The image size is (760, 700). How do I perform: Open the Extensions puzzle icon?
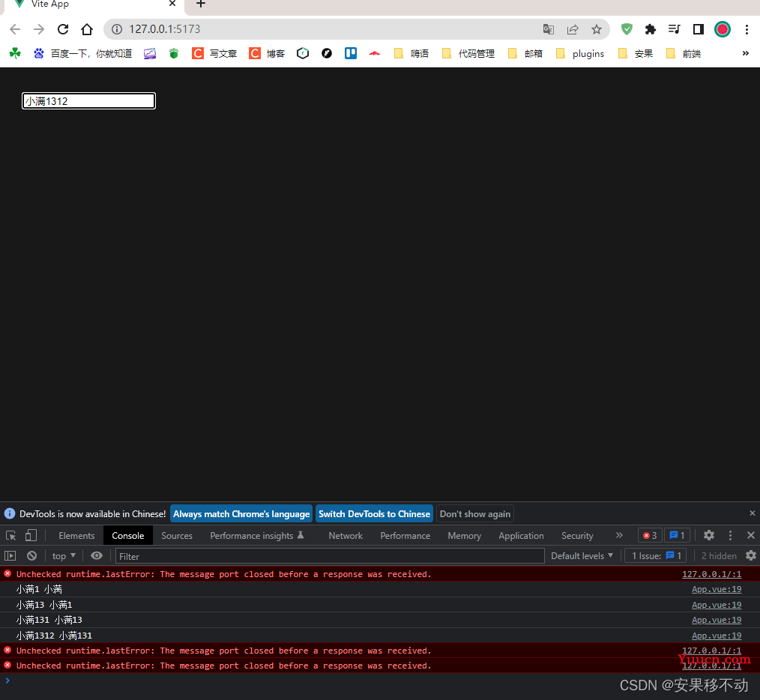coord(651,29)
